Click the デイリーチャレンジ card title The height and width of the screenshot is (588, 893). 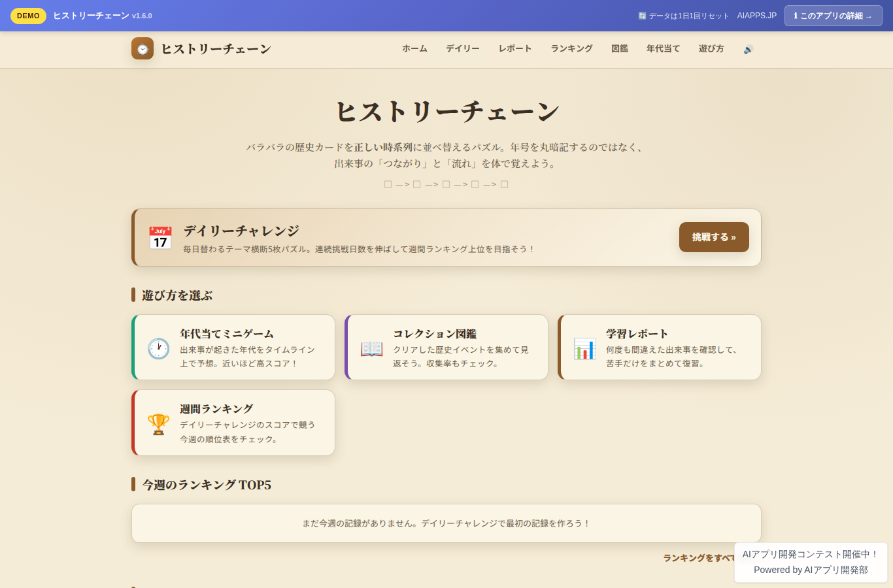coord(241,231)
